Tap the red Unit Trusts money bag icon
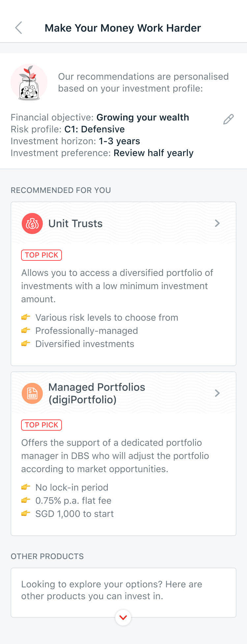 tap(32, 224)
